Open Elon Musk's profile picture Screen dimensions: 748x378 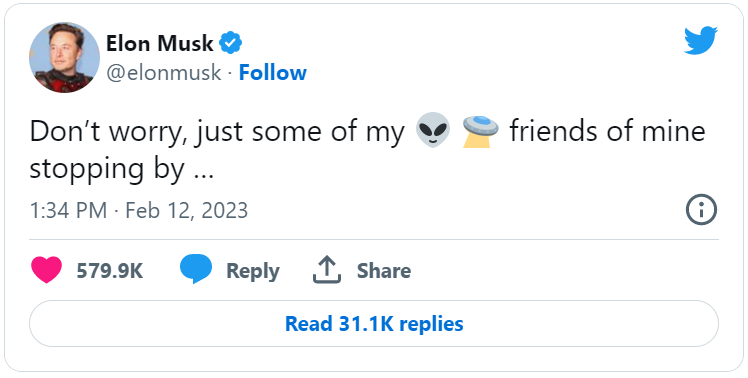(x=64, y=57)
